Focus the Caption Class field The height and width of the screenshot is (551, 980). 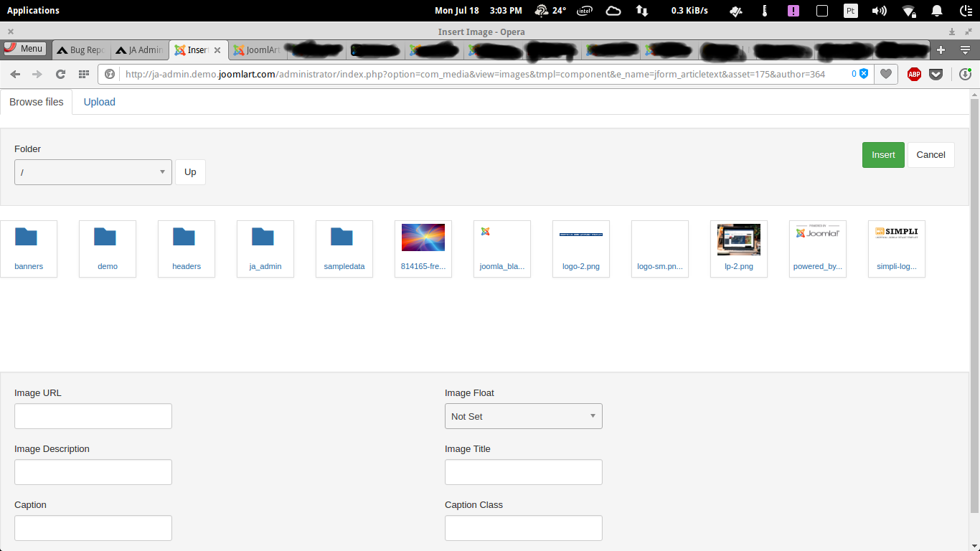(x=524, y=528)
